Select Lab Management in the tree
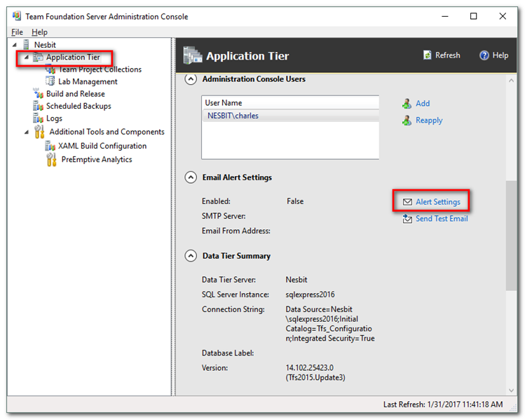This screenshot has width=525, height=420. point(88,81)
